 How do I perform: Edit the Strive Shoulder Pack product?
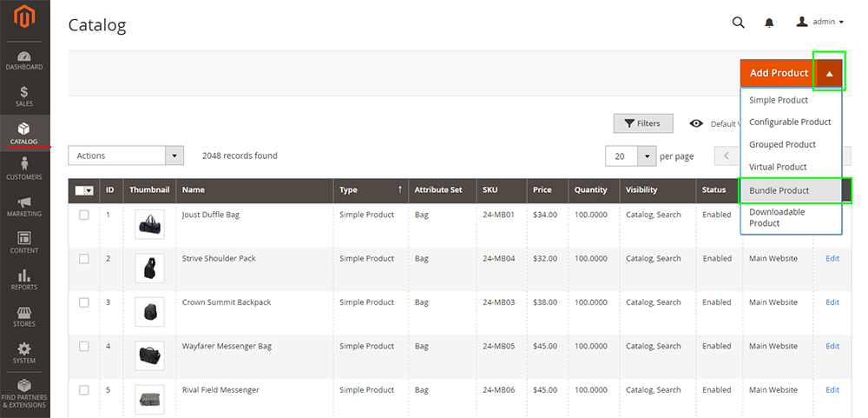[832, 259]
